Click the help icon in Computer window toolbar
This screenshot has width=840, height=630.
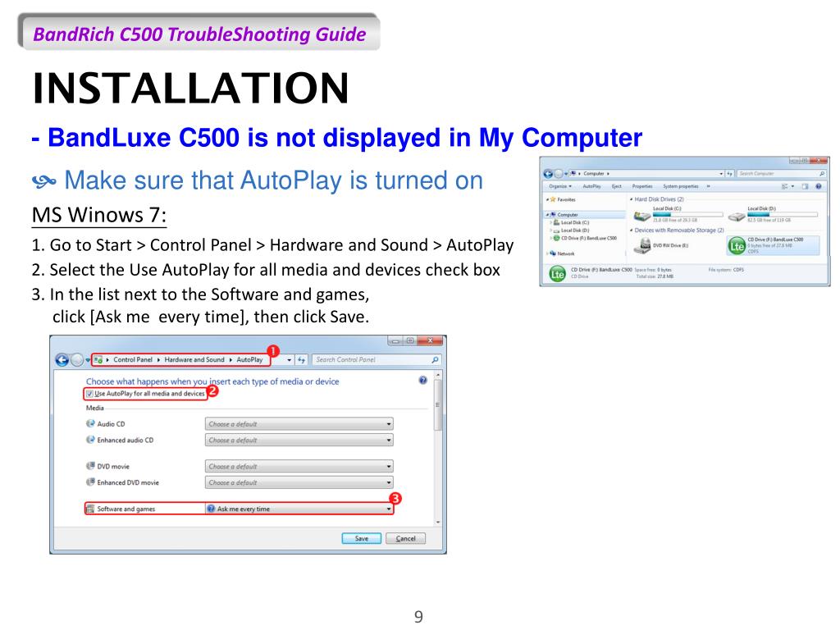click(x=819, y=186)
